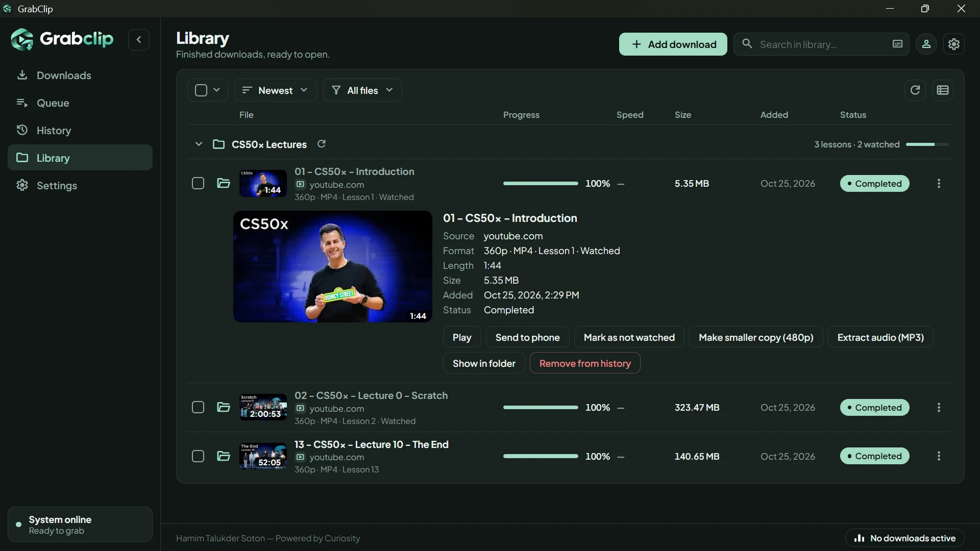Open Queue in sidebar
The width and height of the screenshot is (980, 551).
point(80,103)
